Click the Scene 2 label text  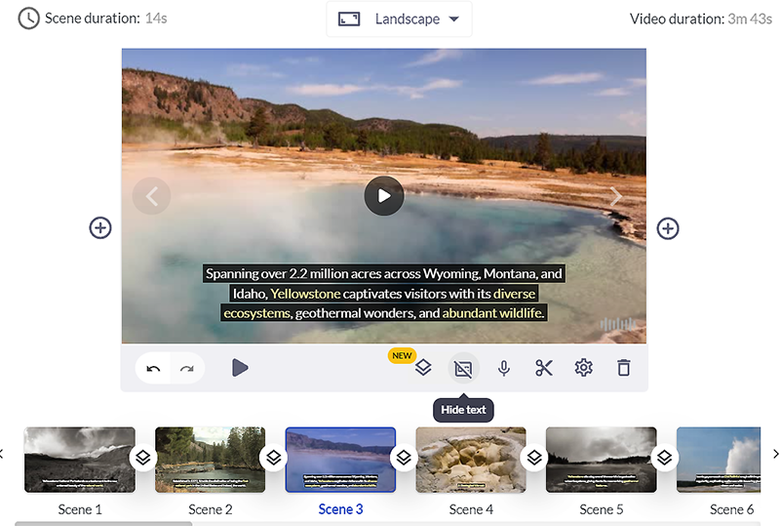coord(210,510)
